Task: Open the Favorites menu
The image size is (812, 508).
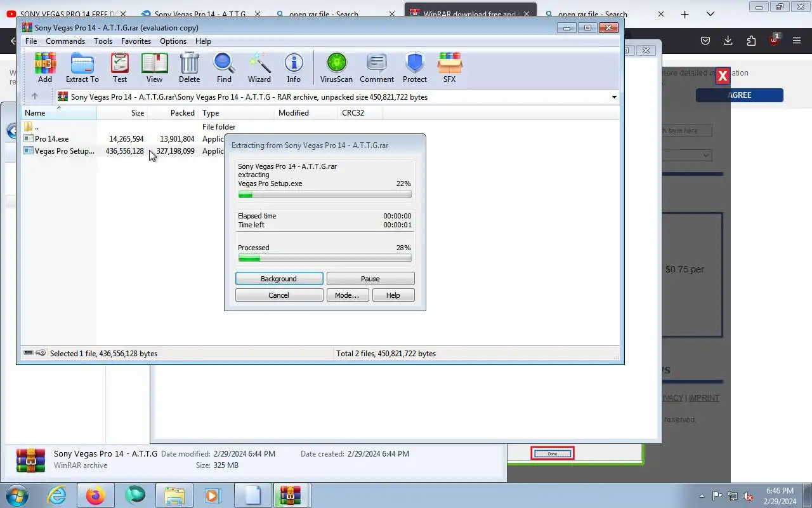Action: [x=136, y=41]
